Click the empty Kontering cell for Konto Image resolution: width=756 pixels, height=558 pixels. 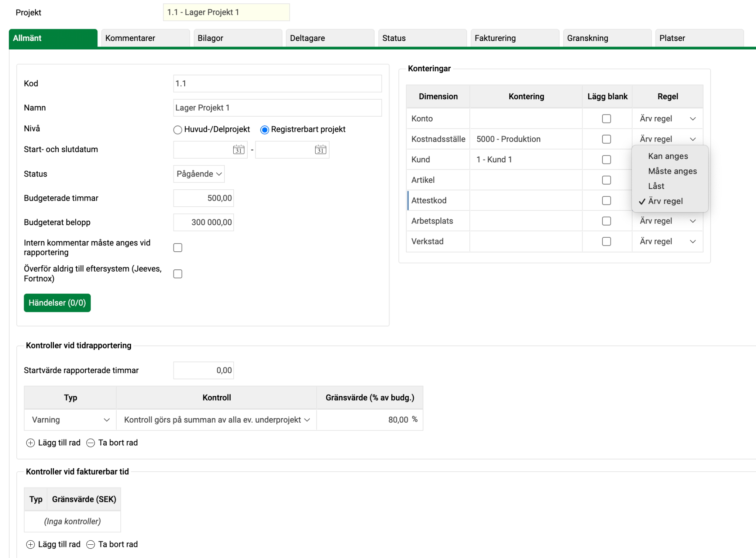(526, 119)
